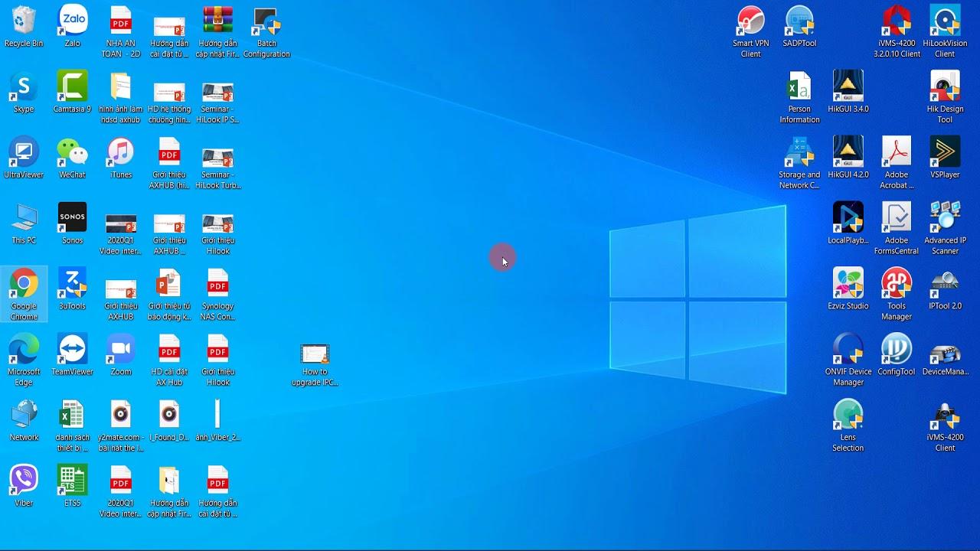
Task: Select the 3uTools shortcut
Action: (73, 291)
